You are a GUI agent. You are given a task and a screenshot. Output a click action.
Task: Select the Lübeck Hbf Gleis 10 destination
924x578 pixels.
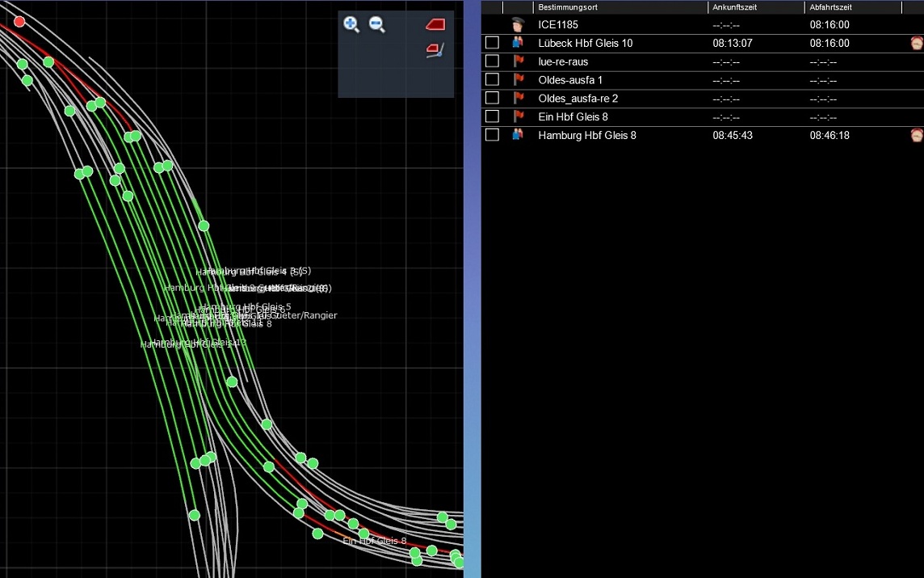(585, 43)
